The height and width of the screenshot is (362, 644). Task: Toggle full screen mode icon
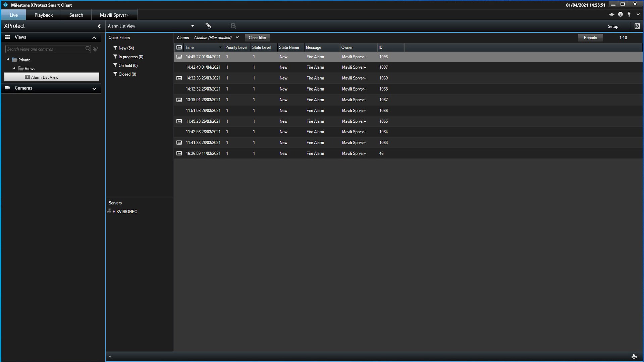(637, 26)
